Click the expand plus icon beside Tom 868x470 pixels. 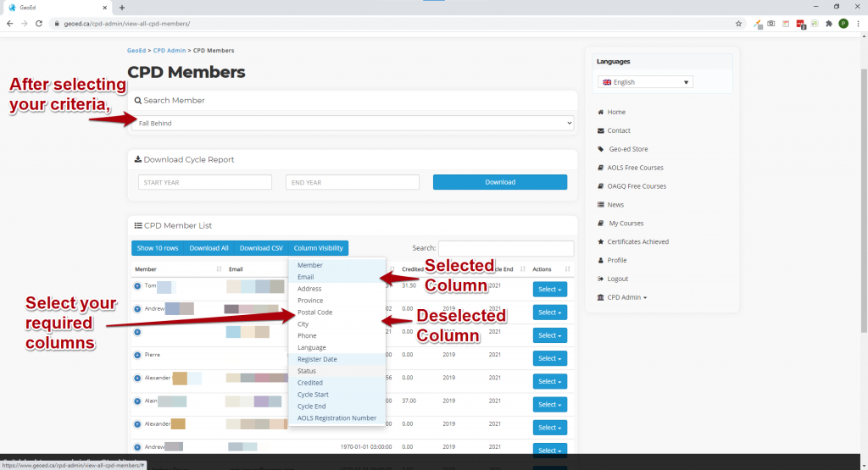click(x=137, y=286)
